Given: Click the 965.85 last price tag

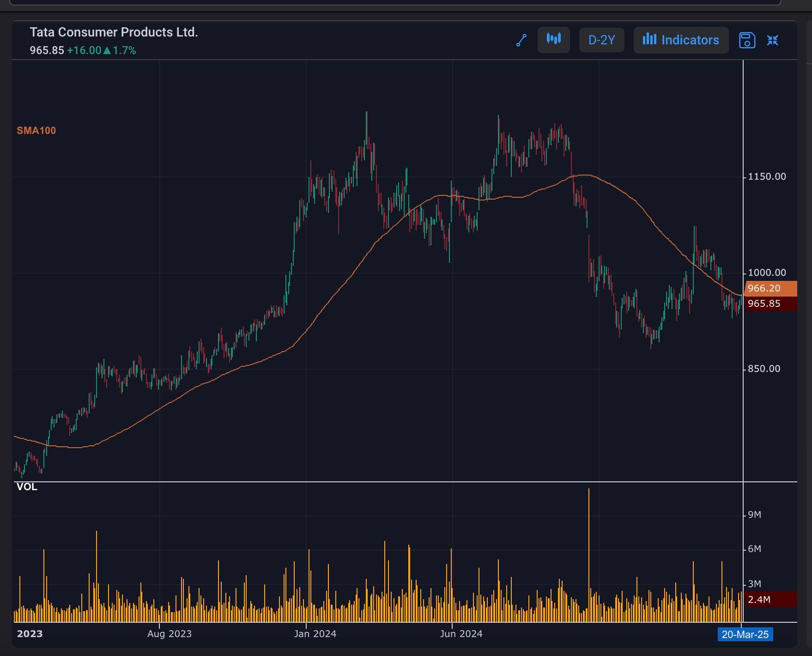Looking at the screenshot, I should coord(771,304).
